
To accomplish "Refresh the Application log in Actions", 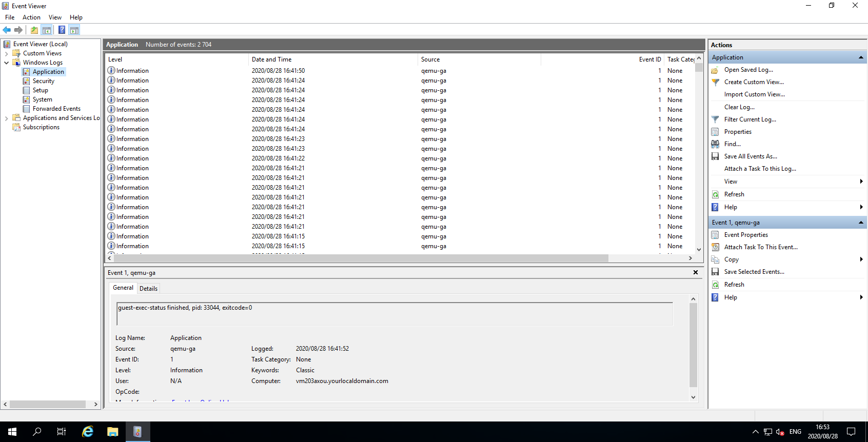I will pos(734,194).
